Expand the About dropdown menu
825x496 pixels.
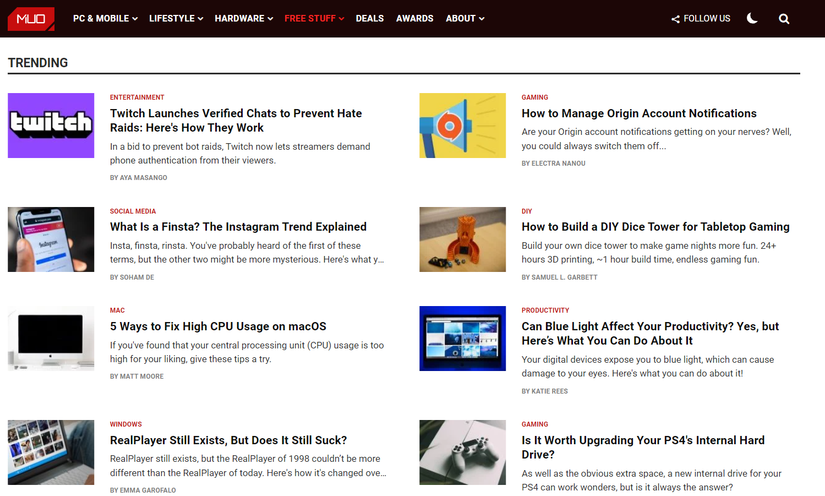[x=465, y=18]
